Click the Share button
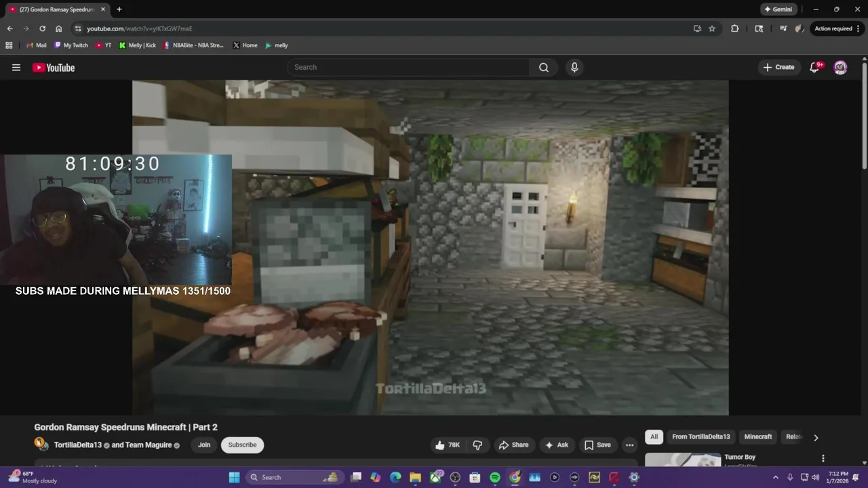The image size is (868, 488). coord(513,445)
